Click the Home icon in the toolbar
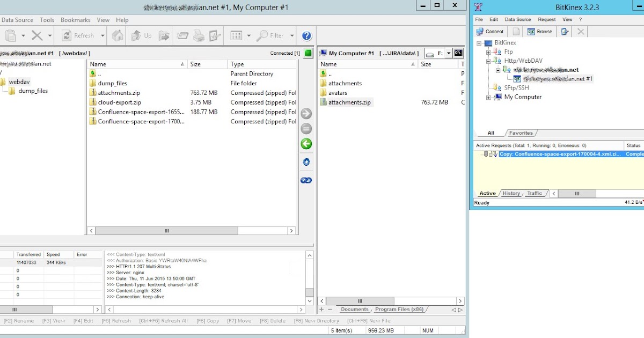Screen dimensions: 644x338 118,35
